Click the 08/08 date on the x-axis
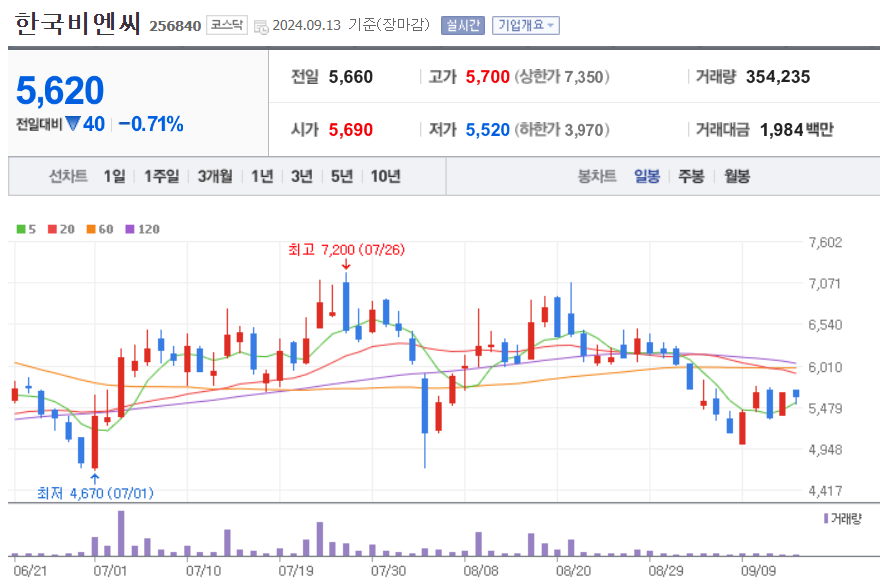880x582 pixels. coord(481,571)
